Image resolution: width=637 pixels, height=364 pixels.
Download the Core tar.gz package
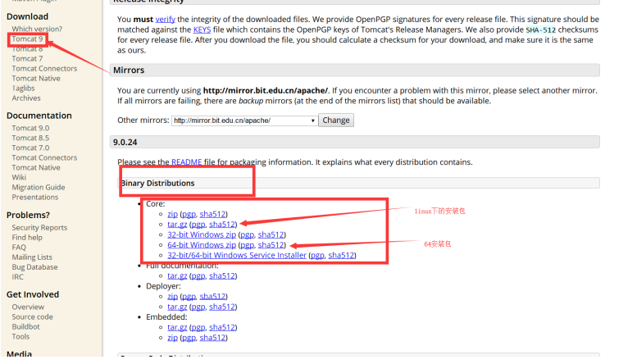[x=177, y=225]
